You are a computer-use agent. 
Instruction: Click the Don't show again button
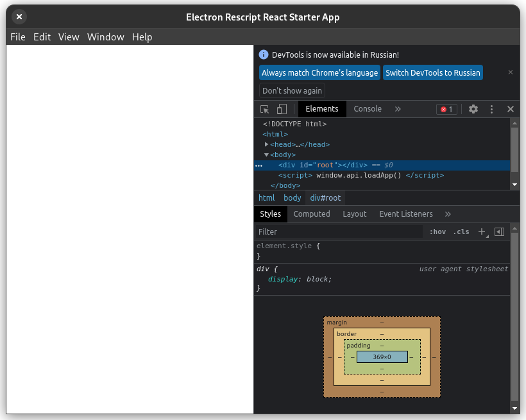tap(292, 90)
